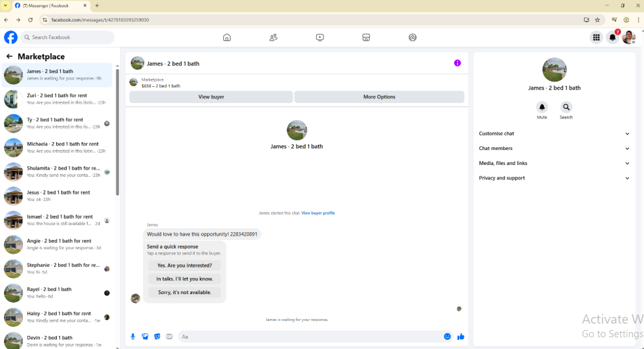Open the Groups icon in top navigation
The height and width of the screenshot is (349, 644).
pos(412,37)
